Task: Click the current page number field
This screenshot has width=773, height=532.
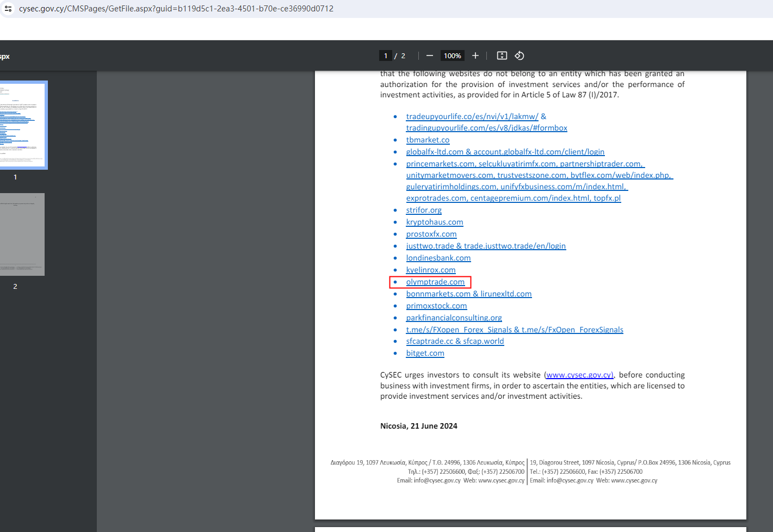Action: 386,55
